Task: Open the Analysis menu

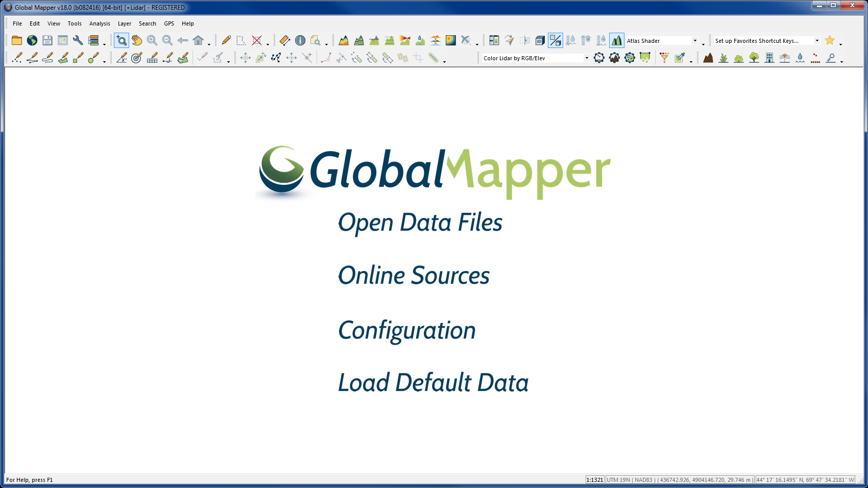Action: click(100, 23)
